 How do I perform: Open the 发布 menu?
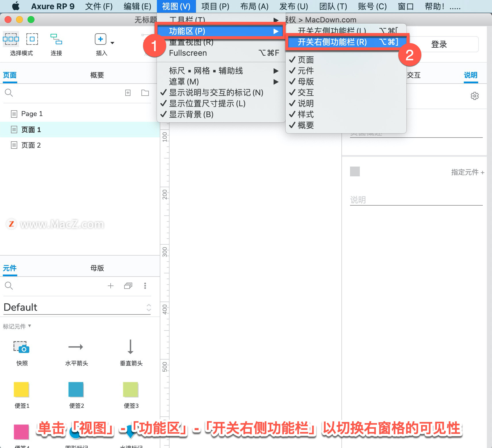[293, 6]
